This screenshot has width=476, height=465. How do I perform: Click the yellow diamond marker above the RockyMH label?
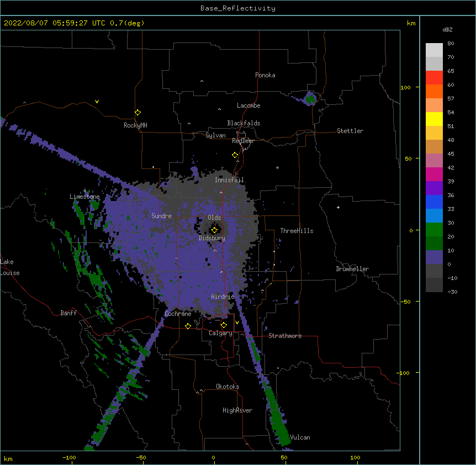[138, 113]
